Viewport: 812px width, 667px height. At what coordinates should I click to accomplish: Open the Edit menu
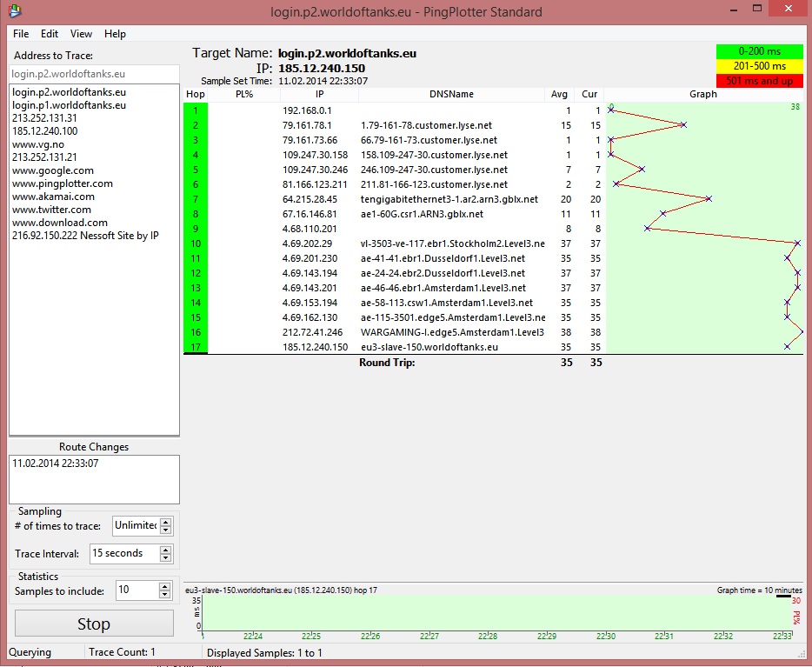(x=50, y=34)
